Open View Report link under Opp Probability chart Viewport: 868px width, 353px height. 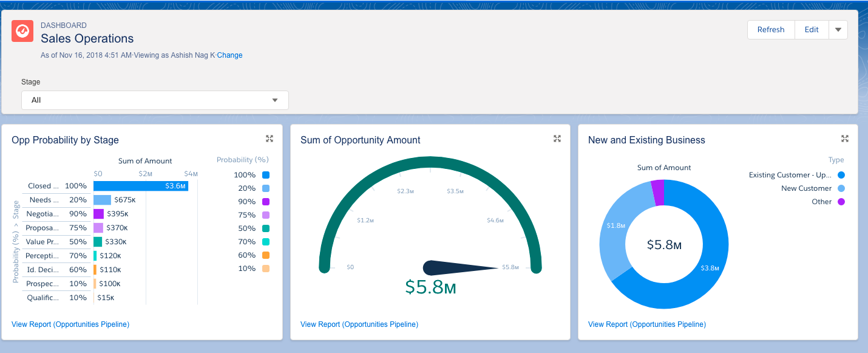pos(70,324)
